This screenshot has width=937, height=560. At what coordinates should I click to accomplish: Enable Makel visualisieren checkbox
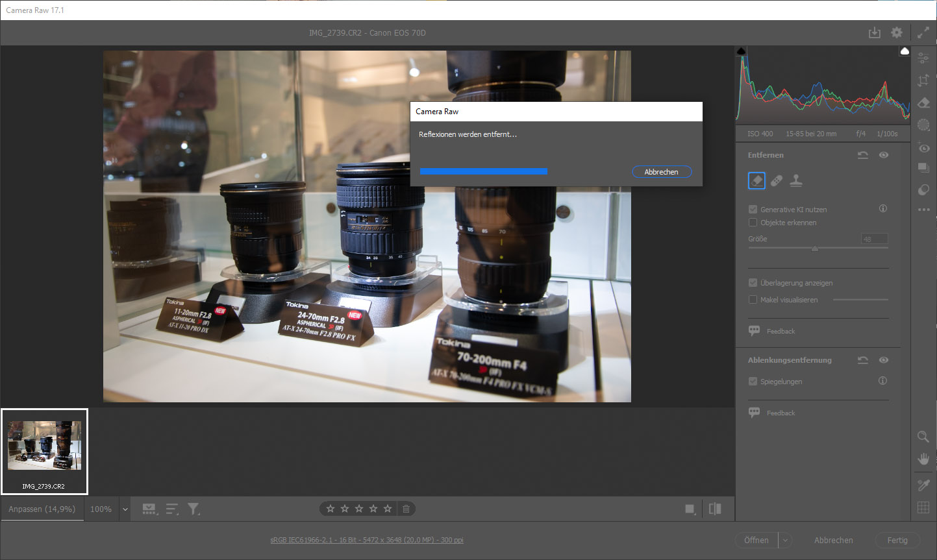[x=753, y=300]
